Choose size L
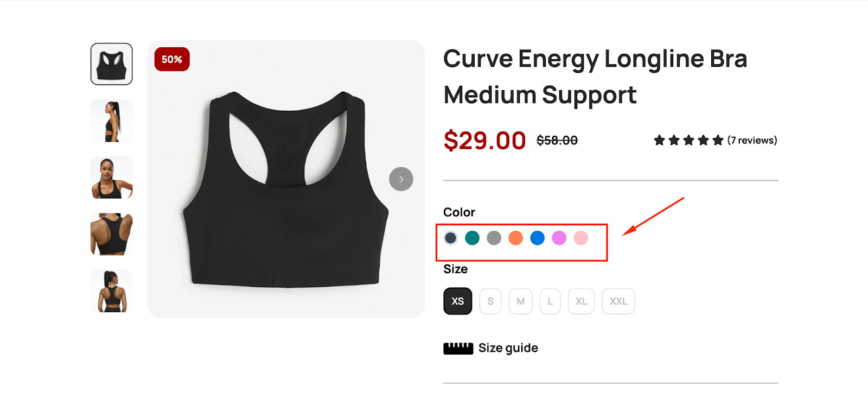Viewport: 868px width, 398px height. click(550, 301)
